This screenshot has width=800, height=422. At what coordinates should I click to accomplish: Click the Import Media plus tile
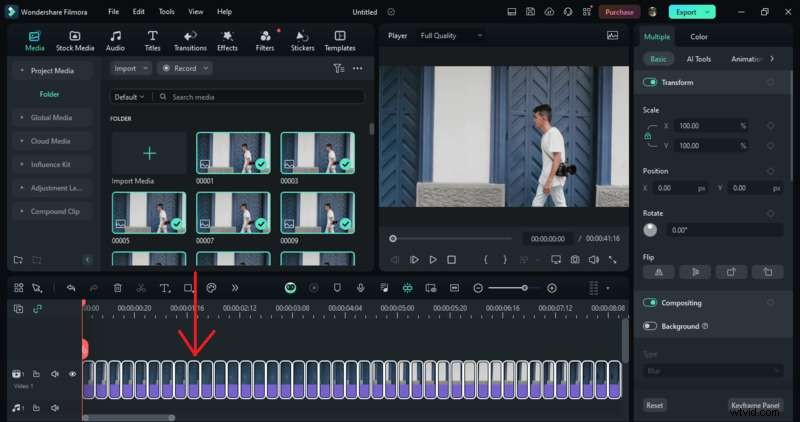[x=149, y=153]
